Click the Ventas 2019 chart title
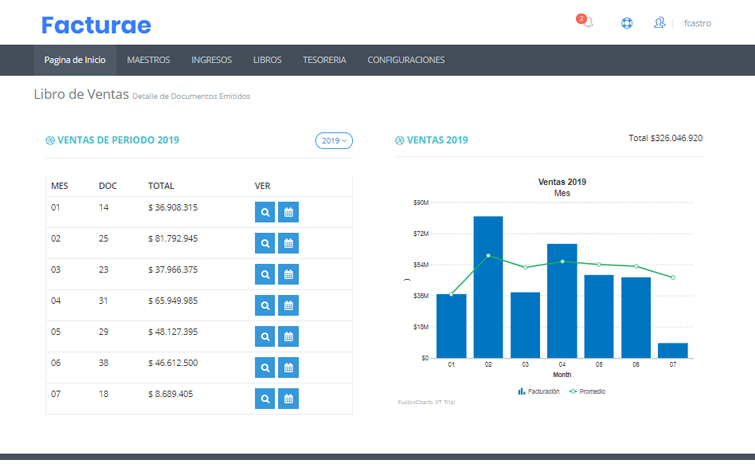This screenshot has height=470, width=755. click(562, 182)
